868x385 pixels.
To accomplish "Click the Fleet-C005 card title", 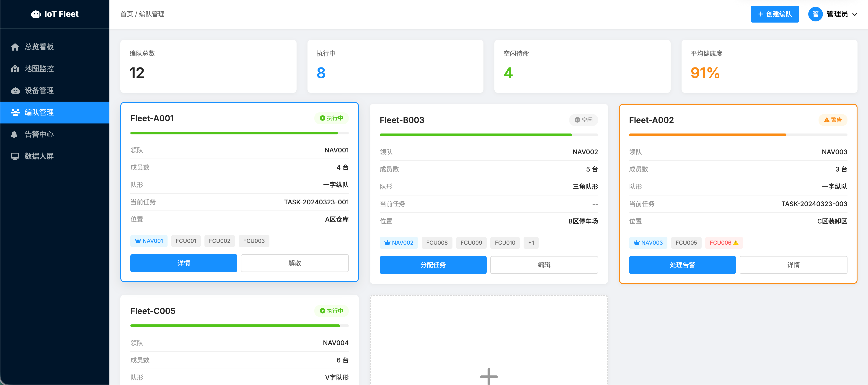I will (x=153, y=311).
